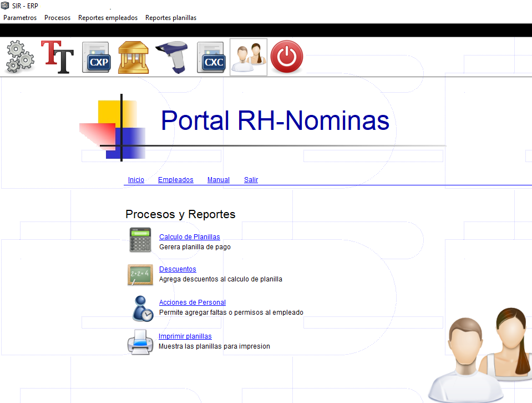The height and width of the screenshot is (403, 532).
Task: Open the Reportes planillas menu
Action: [x=171, y=18]
